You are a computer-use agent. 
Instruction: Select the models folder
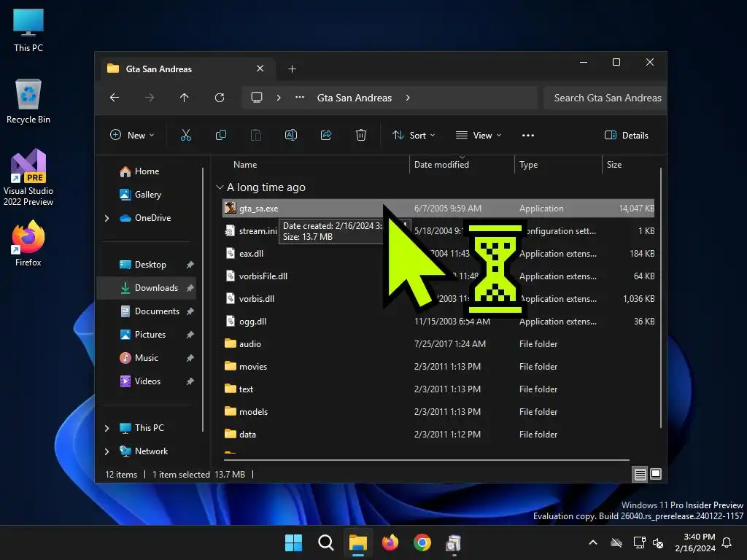438,412
